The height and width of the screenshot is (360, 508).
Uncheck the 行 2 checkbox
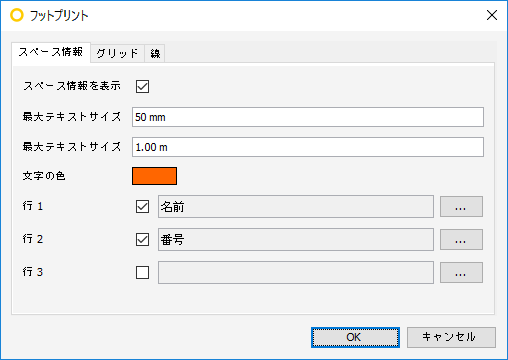tap(142, 240)
